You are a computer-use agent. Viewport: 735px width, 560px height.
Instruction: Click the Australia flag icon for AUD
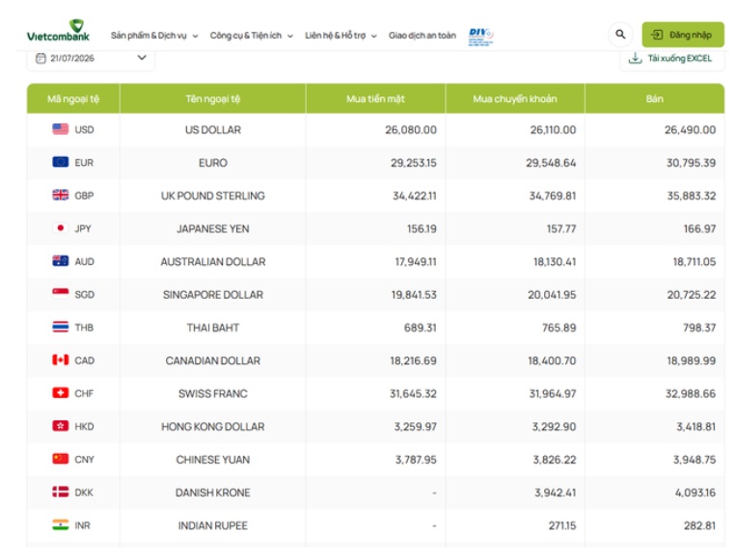tap(61, 261)
